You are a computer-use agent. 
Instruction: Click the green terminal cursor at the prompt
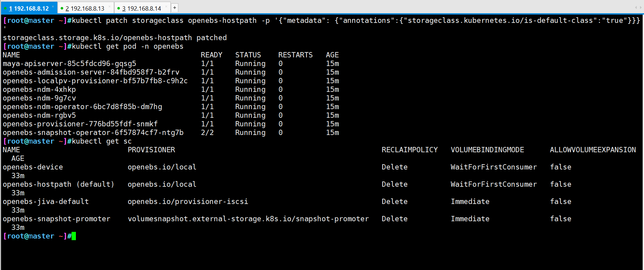point(74,236)
